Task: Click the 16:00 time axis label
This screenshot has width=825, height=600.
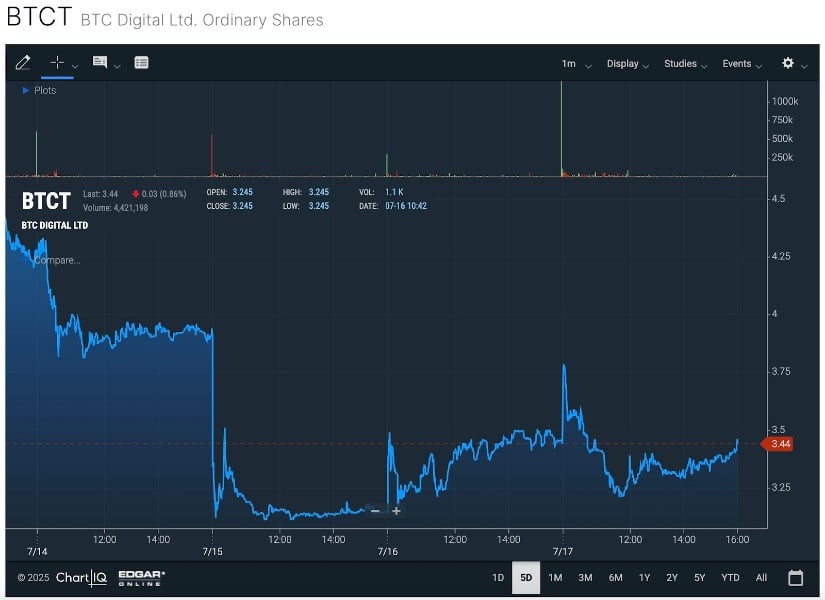Action: pyautogui.click(x=737, y=539)
